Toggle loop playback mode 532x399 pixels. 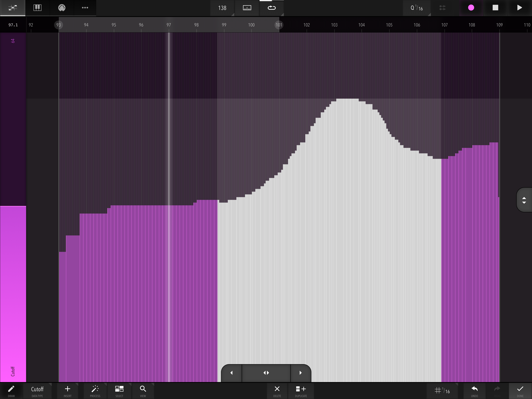[271, 8]
